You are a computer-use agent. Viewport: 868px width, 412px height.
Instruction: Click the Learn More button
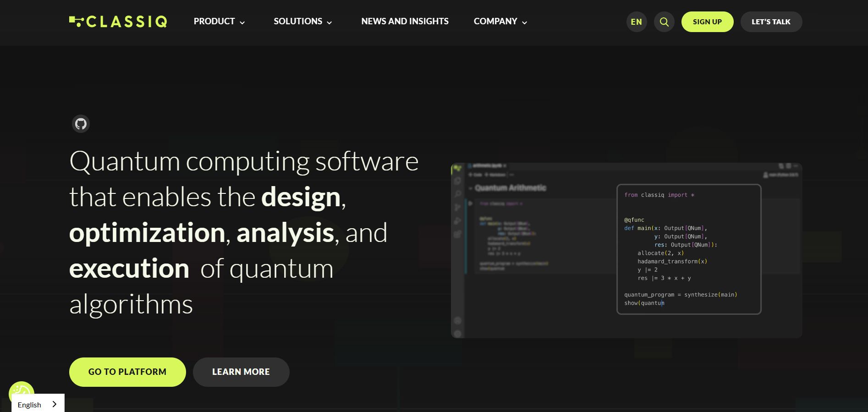[x=241, y=372]
